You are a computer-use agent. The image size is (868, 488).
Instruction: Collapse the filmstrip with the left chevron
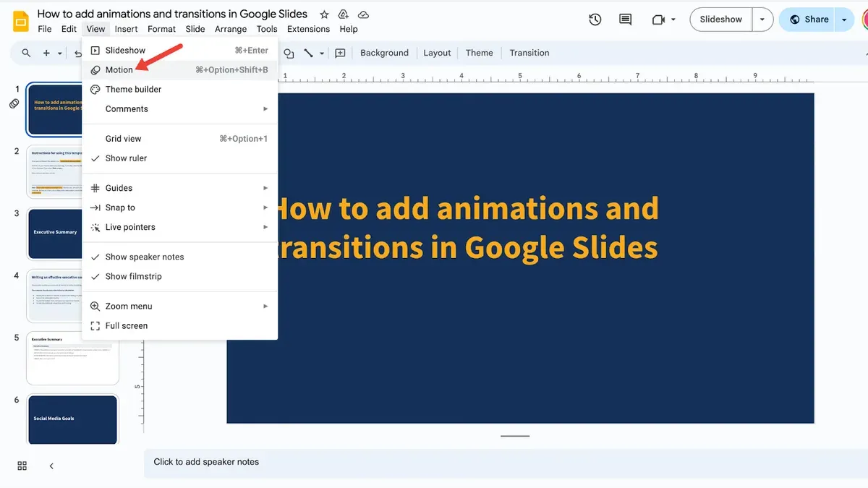tap(51, 466)
